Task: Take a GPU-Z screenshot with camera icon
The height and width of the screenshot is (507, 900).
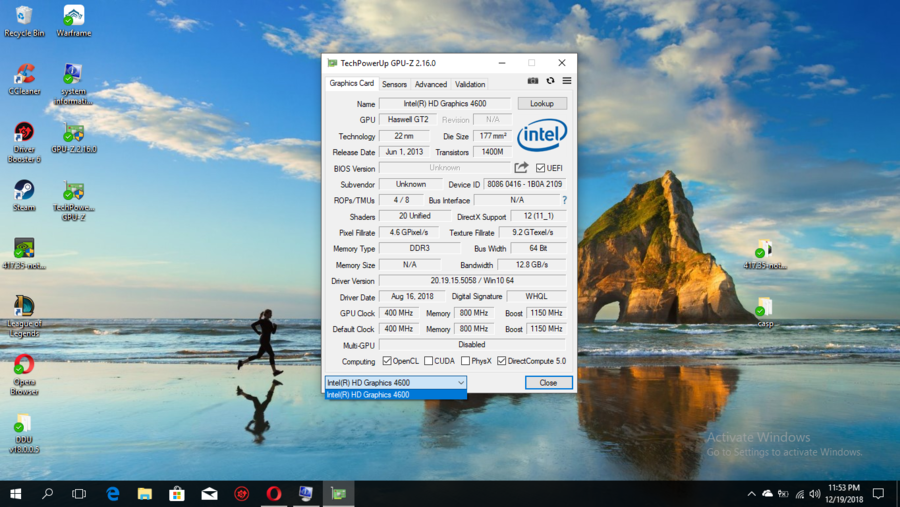Action: (x=533, y=81)
